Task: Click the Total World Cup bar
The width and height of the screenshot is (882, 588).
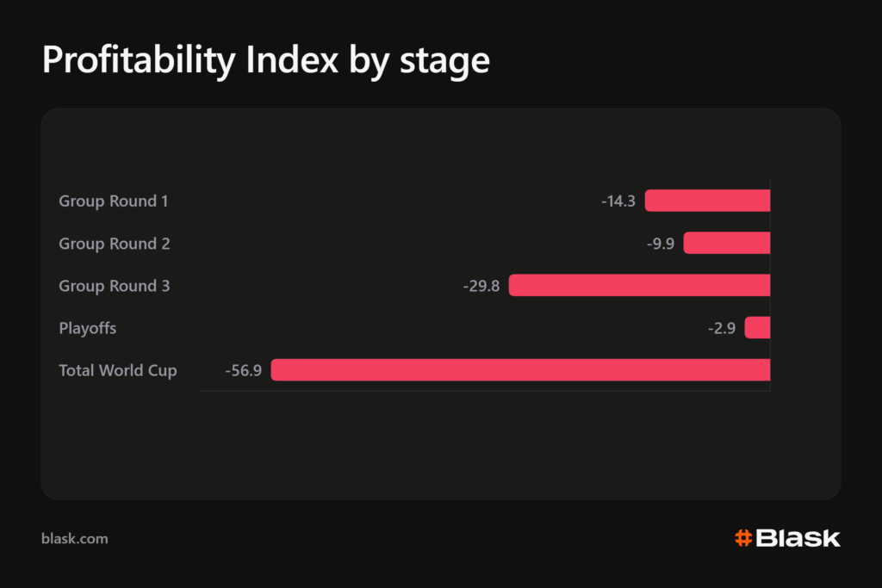Action: 521,370
